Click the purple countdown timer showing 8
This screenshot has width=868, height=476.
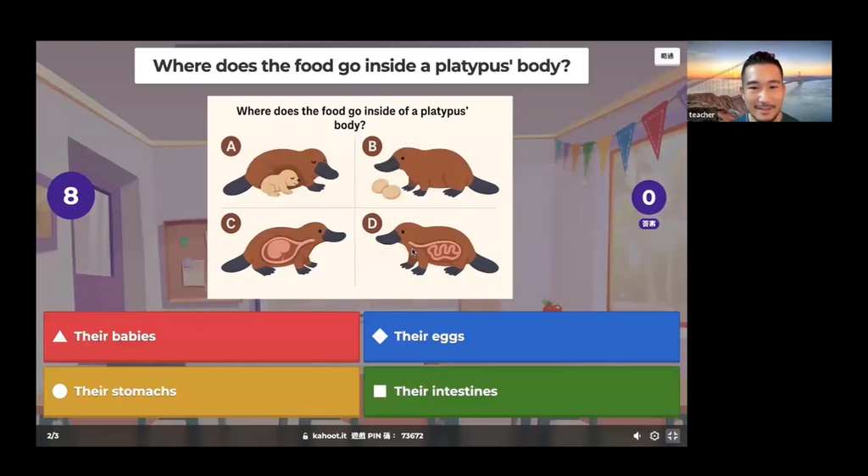pos(70,196)
